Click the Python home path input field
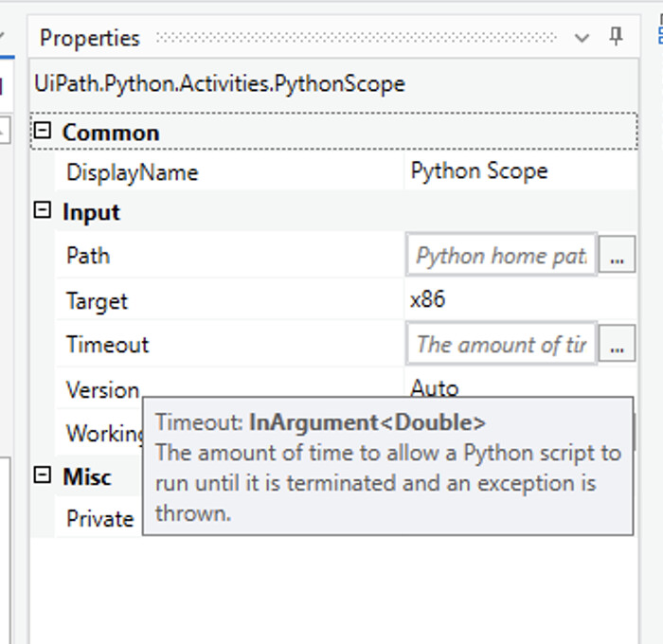Viewport: 663px width, 644px height. tap(501, 256)
